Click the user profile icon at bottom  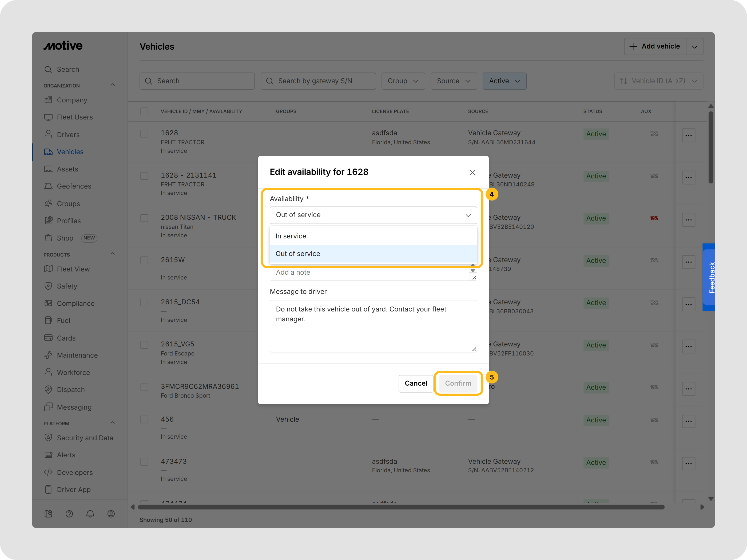[111, 514]
